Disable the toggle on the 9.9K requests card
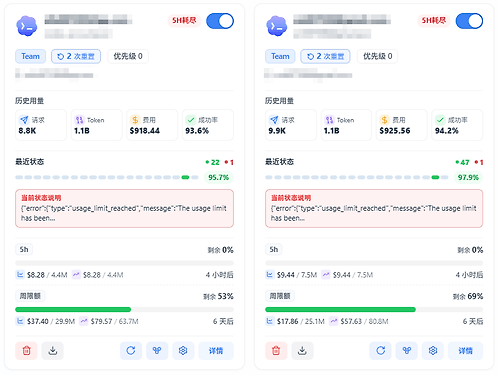The image size is (498, 375). tap(469, 21)
